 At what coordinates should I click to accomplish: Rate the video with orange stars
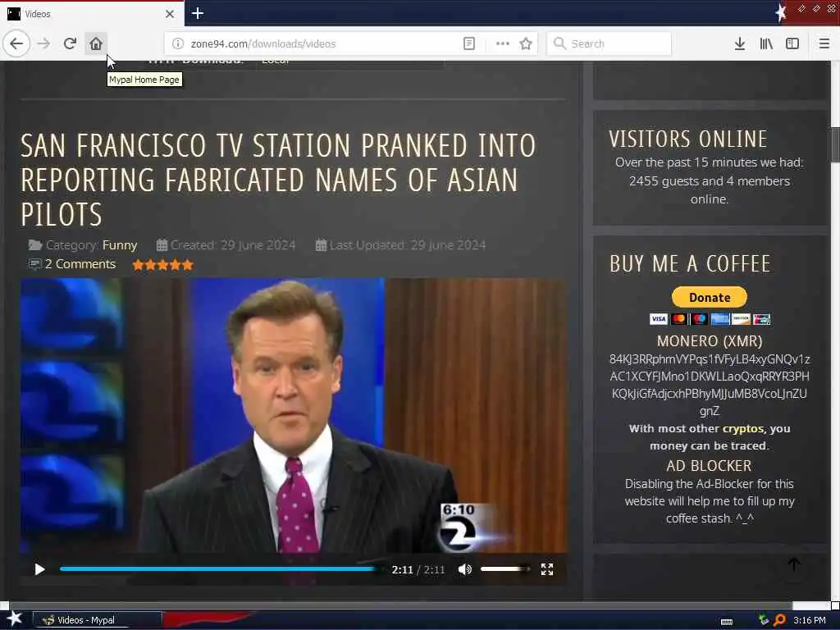tap(163, 265)
